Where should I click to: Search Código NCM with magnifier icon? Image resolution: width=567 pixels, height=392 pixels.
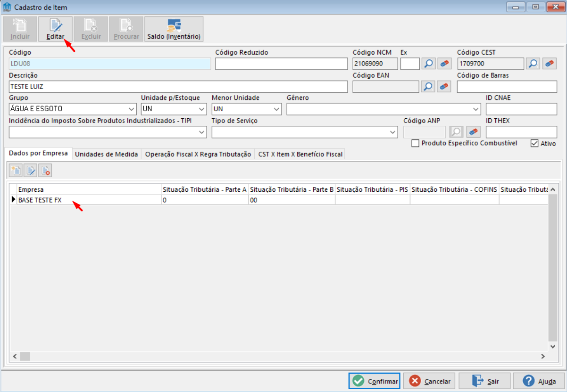point(428,64)
